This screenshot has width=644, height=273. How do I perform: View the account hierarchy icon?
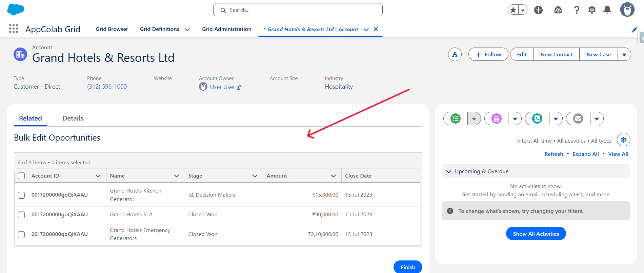tap(455, 54)
